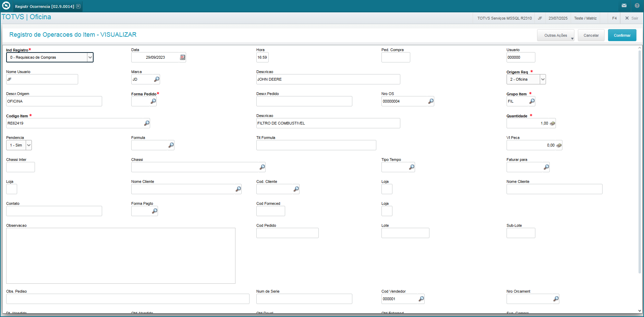Screen dimensions: 644x317
Task: Open the help question mark icon
Action: 637,5
